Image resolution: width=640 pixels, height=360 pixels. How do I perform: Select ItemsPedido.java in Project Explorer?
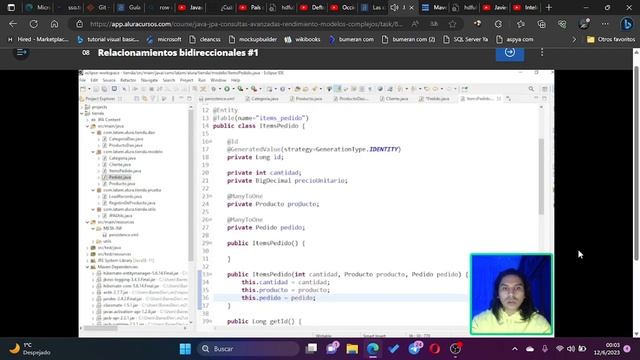pos(125,171)
